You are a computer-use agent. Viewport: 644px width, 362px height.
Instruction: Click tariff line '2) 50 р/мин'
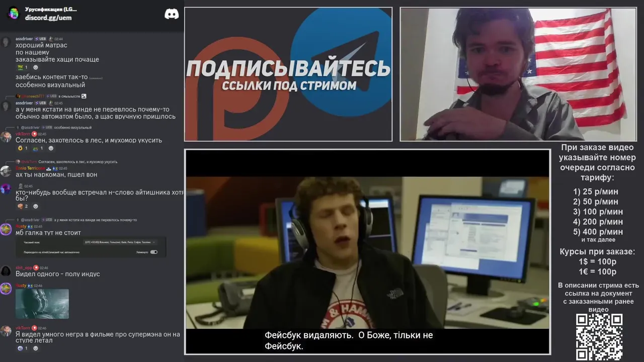[596, 202]
